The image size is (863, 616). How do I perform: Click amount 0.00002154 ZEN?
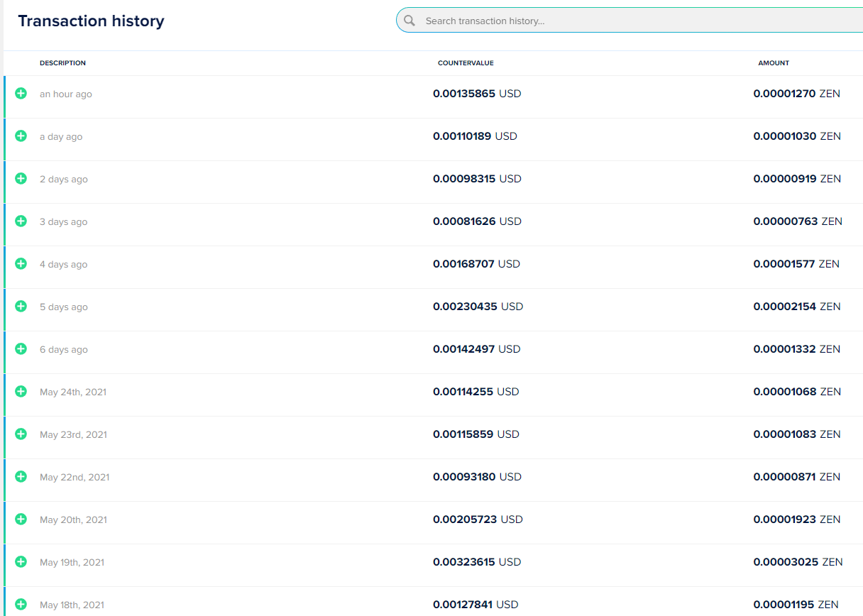(x=797, y=306)
